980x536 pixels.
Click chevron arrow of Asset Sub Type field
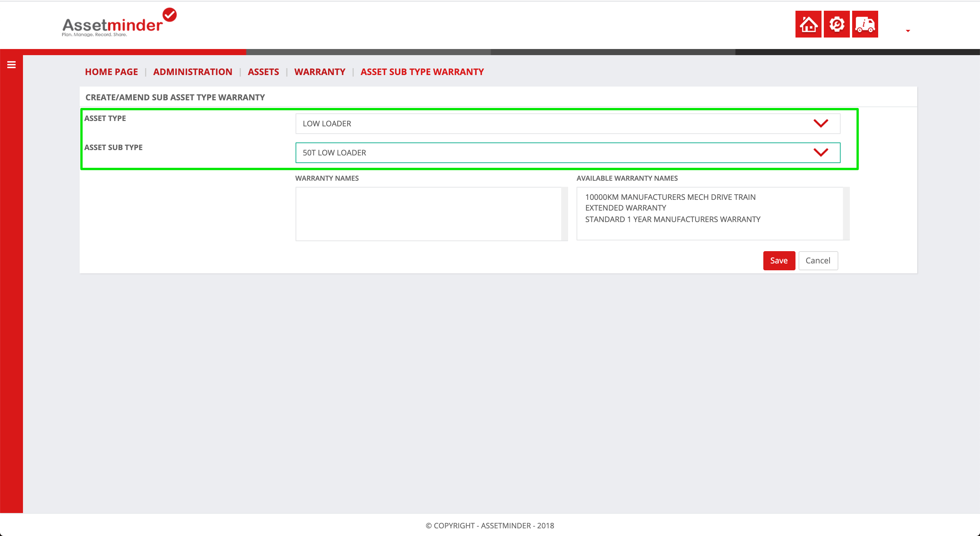click(821, 152)
